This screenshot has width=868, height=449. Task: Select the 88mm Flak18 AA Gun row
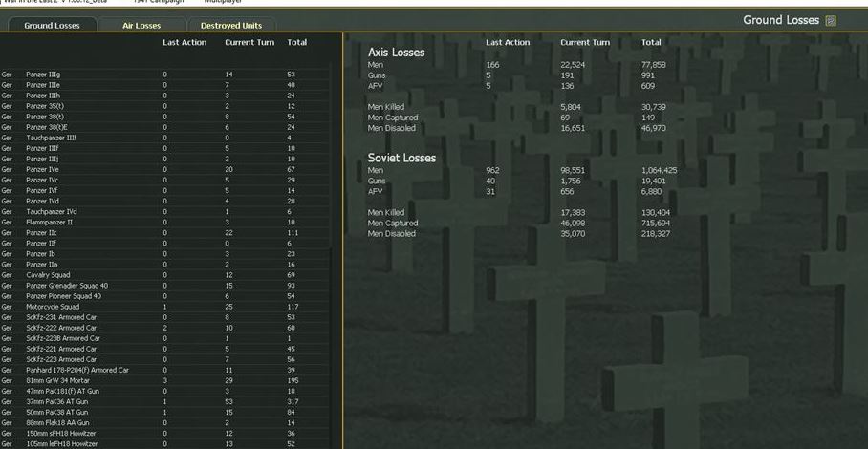point(165,422)
